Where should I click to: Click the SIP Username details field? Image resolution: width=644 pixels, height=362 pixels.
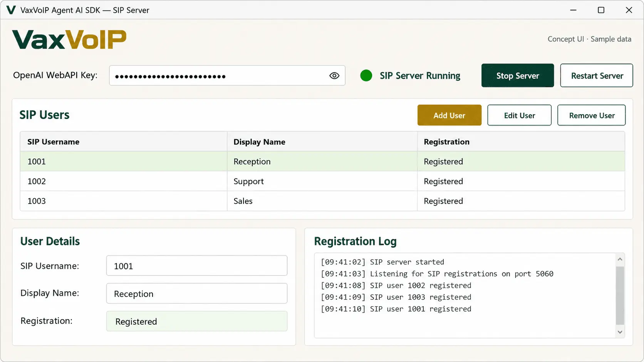tap(197, 265)
